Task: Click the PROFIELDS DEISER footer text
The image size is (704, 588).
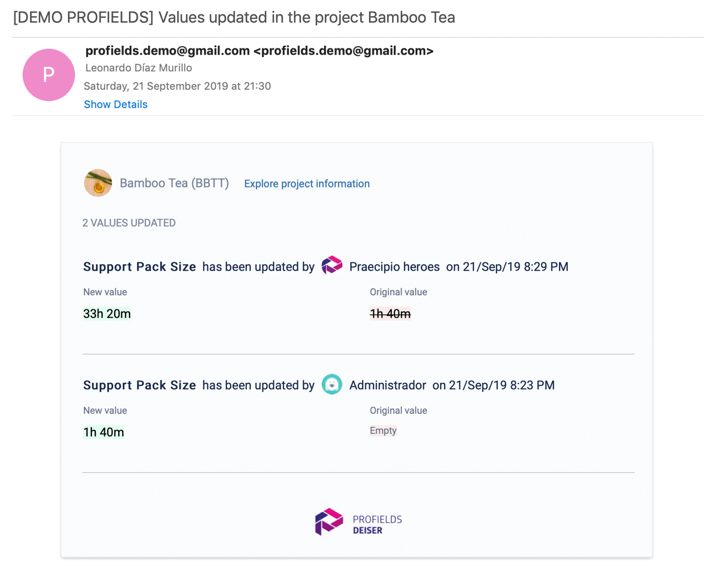Action: pos(377,525)
